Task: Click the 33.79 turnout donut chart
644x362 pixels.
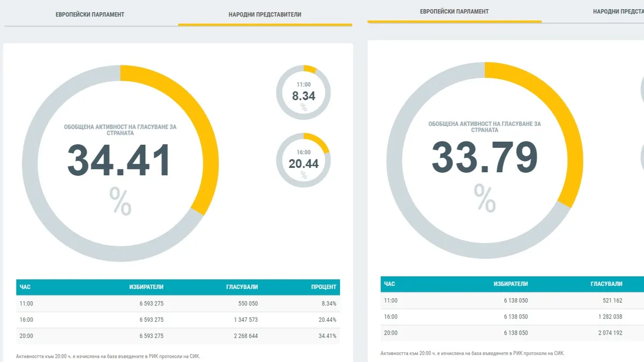Action: coord(485,160)
